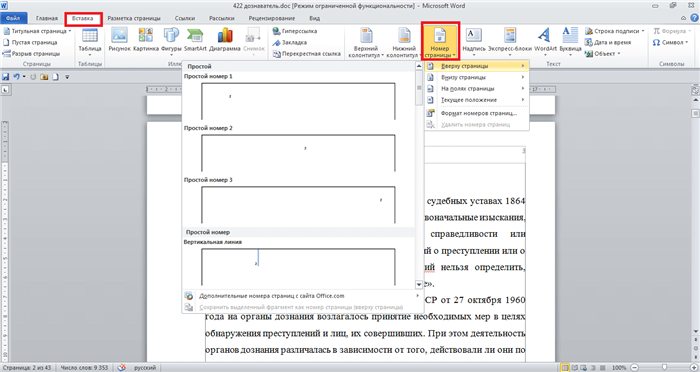This screenshot has width=700, height=372.
Task: Choose Простой номер 2 preview
Action: 298,153
